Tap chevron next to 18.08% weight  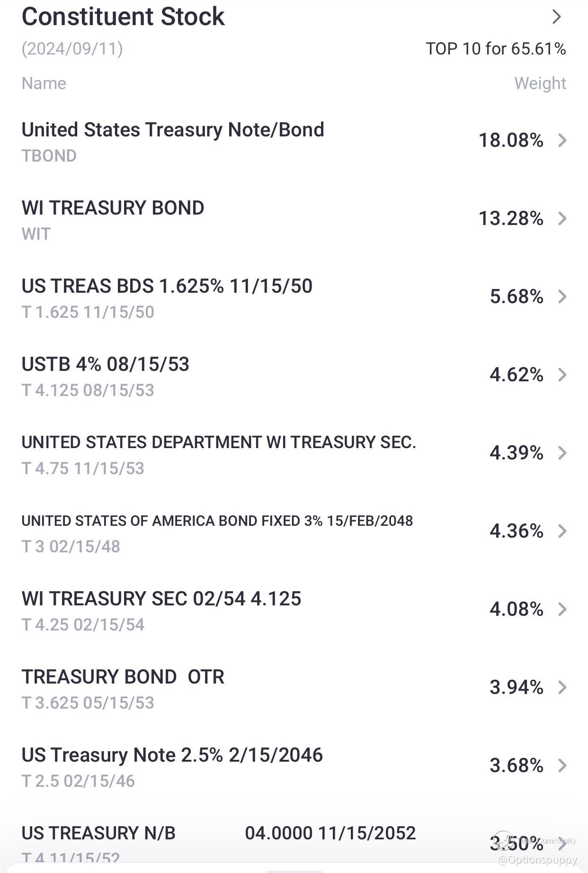[562, 141]
